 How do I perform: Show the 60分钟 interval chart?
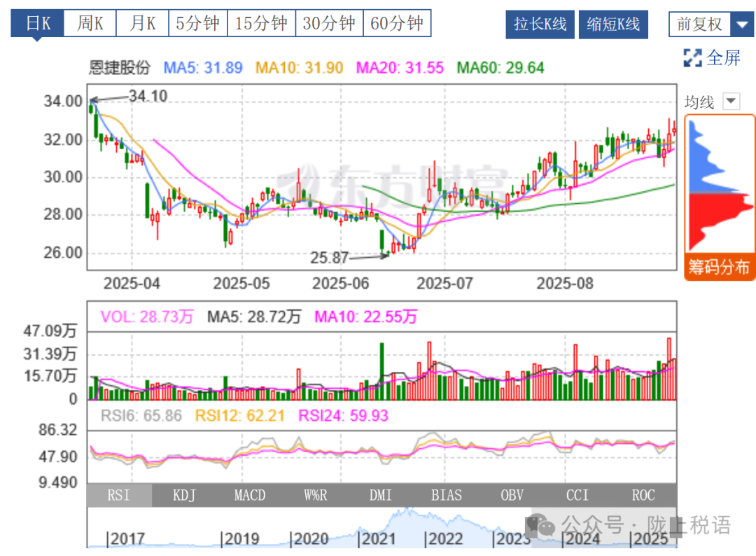pyautogui.click(x=397, y=24)
